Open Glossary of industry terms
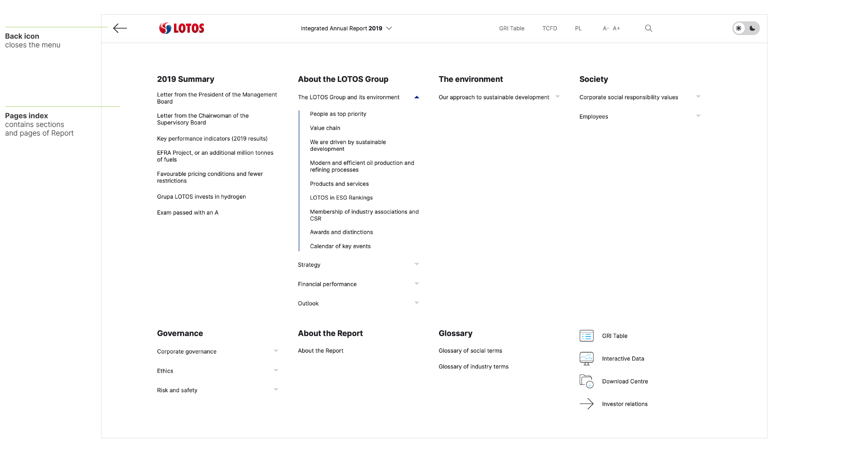Screen dimensions: 868x449 pos(473,367)
